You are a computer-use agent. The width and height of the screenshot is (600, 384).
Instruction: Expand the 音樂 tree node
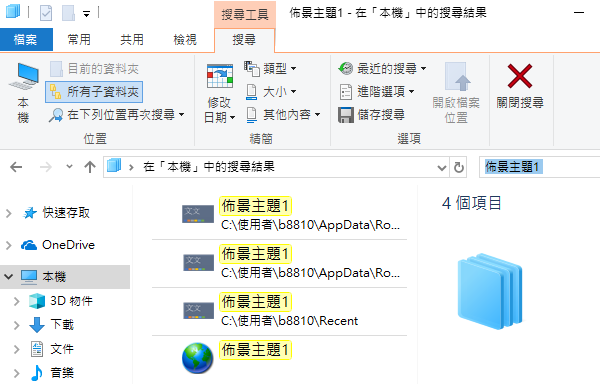click(16, 373)
